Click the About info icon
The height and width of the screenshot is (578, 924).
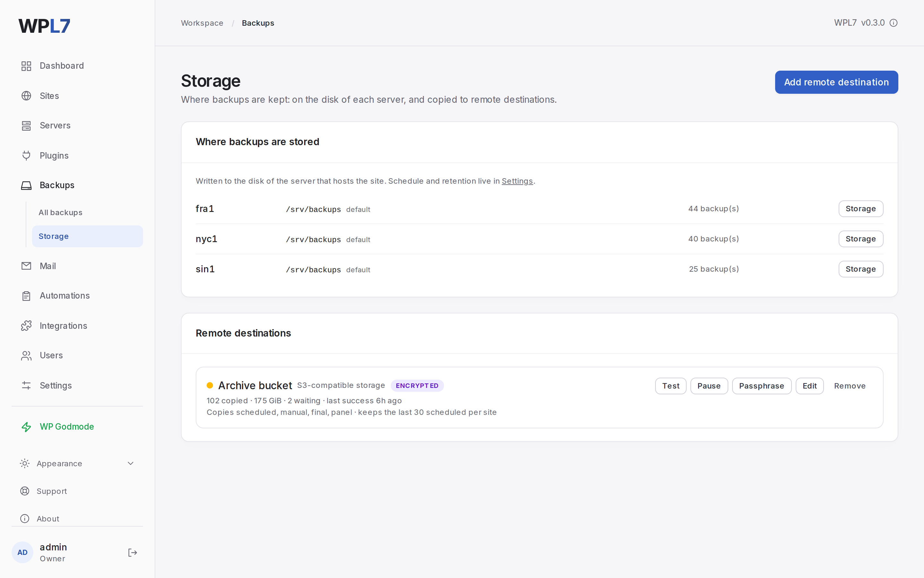coord(25,518)
